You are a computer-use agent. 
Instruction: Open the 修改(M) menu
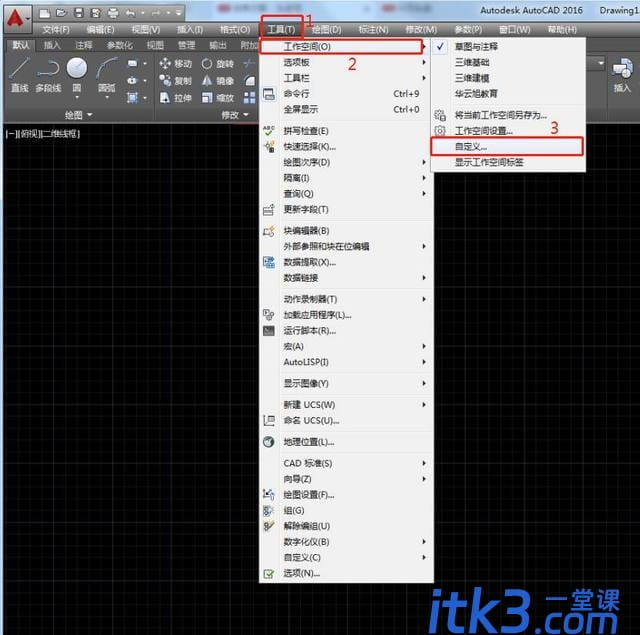(x=421, y=29)
